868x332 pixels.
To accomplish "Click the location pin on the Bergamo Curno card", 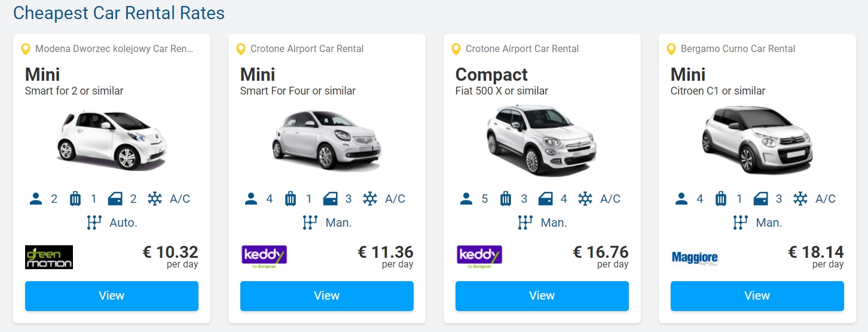I will pyautogui.click(x=671, y=49).
